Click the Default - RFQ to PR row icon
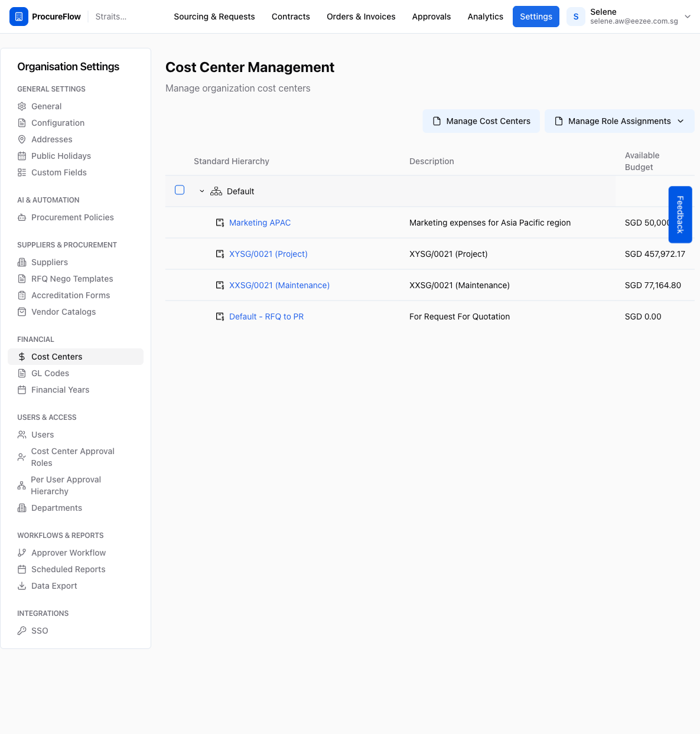The image size is (700, 734). [x=220, y=317]
